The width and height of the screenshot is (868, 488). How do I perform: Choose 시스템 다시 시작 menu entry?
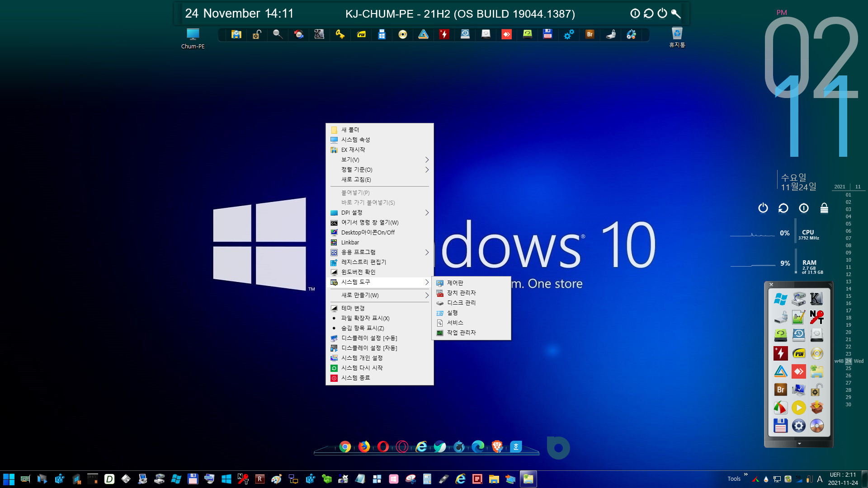click(380, 368)
